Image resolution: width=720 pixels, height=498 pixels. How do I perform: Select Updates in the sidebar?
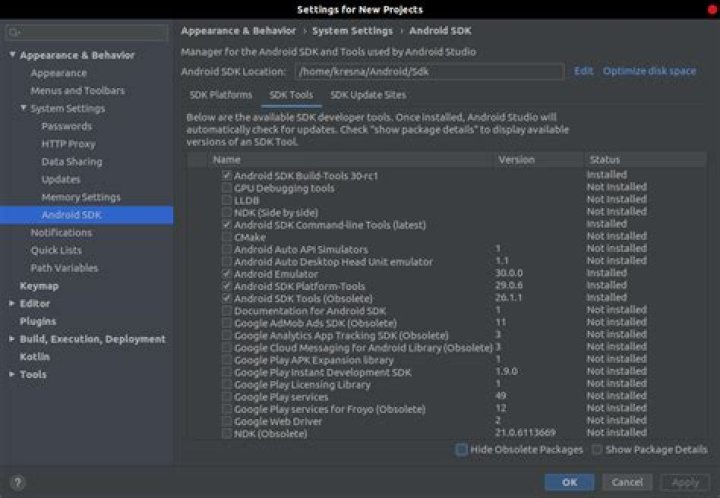pos(61,179)
